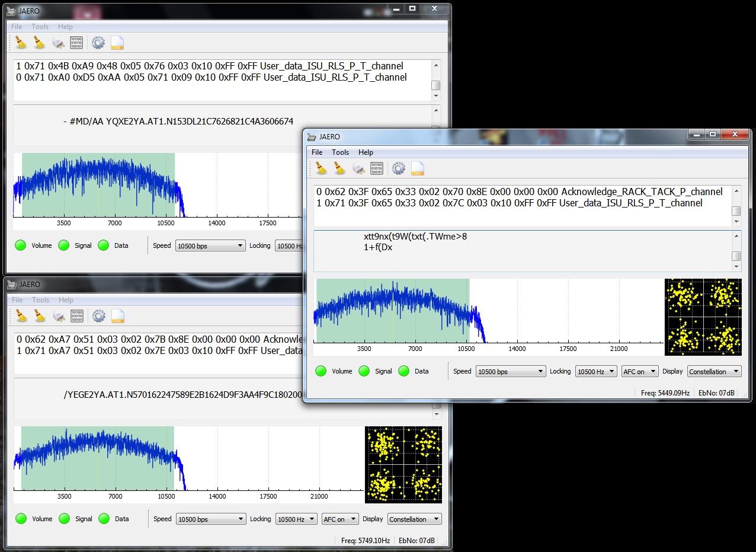Viewport: 756px width, 552px height.
Task: Open the AFC on dropdown
Action: click(639, 371)
